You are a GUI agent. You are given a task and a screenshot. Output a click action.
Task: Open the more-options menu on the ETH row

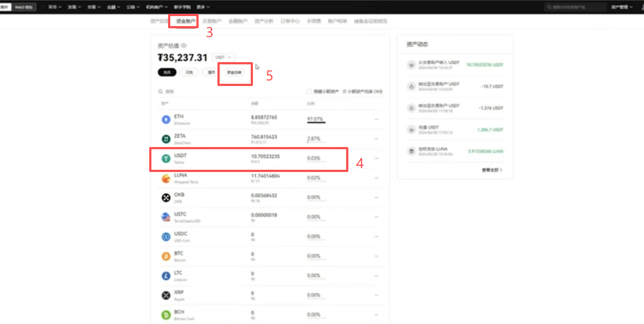tap(376, 119)
